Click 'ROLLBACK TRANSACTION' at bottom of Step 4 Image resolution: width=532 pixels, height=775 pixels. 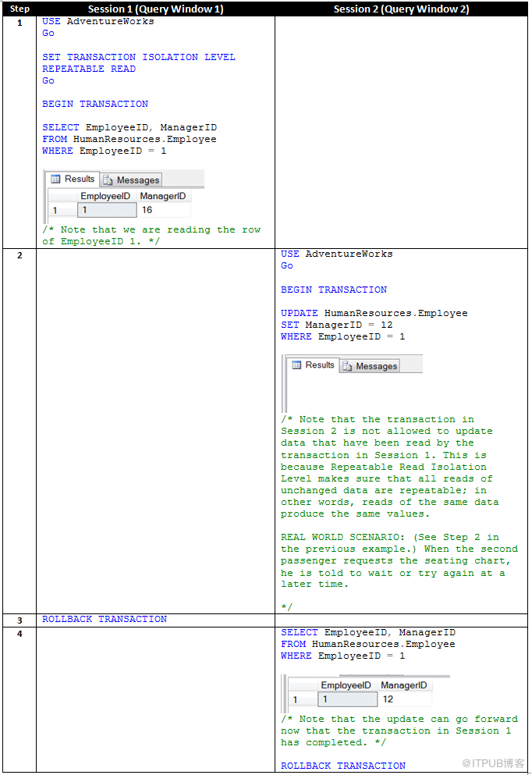(343, 766)
